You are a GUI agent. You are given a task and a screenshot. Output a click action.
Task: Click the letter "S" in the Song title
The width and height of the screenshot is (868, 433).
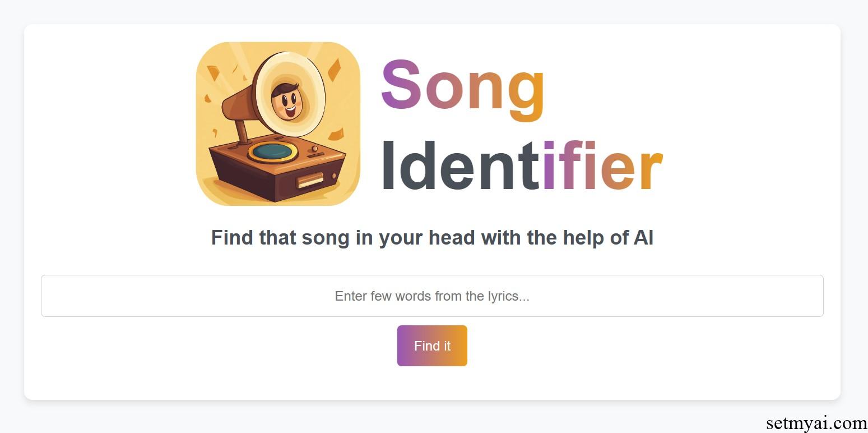coord(401,84)
